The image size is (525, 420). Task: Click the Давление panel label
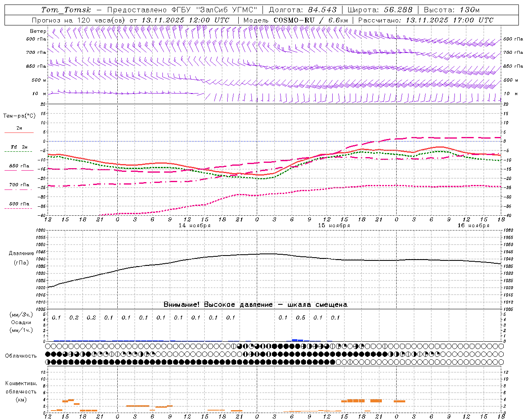click(21, 253)
